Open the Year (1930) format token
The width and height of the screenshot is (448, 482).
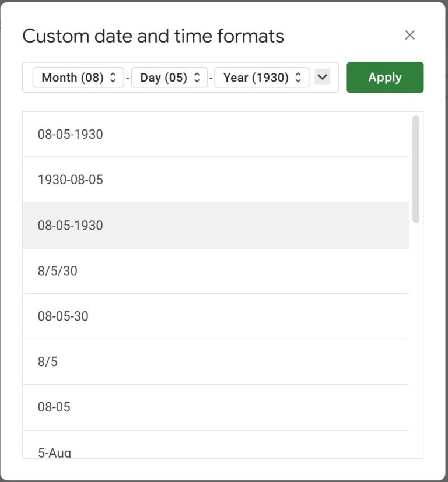point(256,78)
